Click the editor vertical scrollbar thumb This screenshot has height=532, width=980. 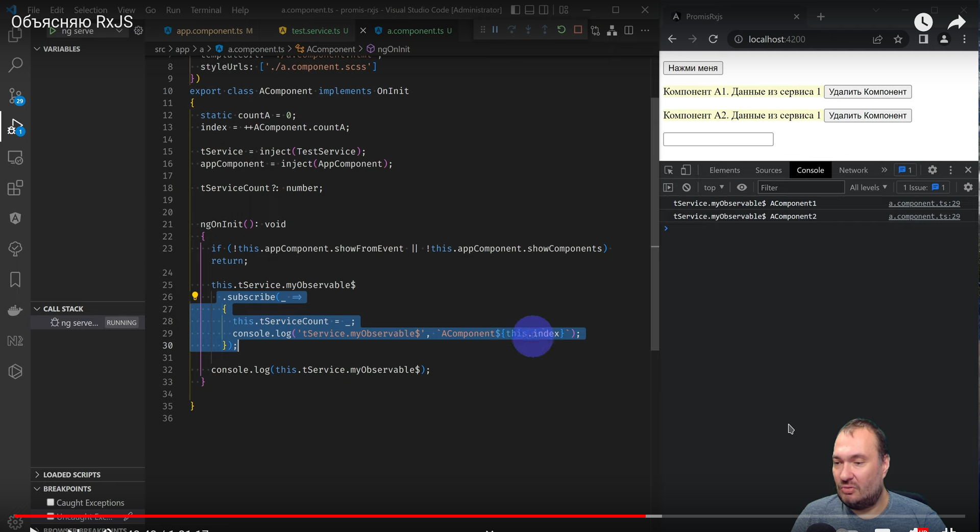[x=655, y=223]
